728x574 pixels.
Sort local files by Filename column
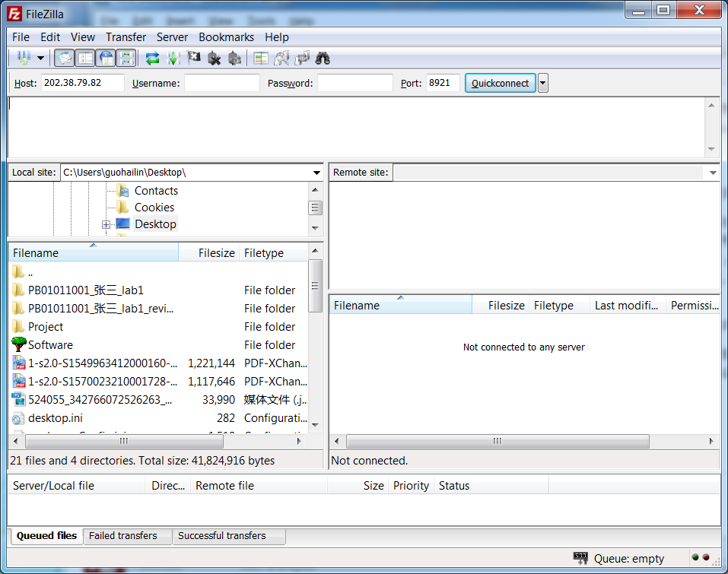(x=94, y=253)
